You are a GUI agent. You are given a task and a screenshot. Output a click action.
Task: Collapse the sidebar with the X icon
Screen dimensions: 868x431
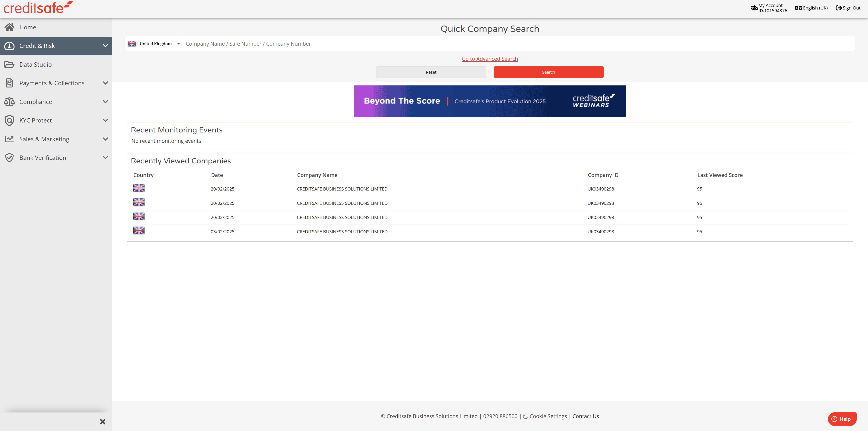pyautogui.click(x=103, y=422)
